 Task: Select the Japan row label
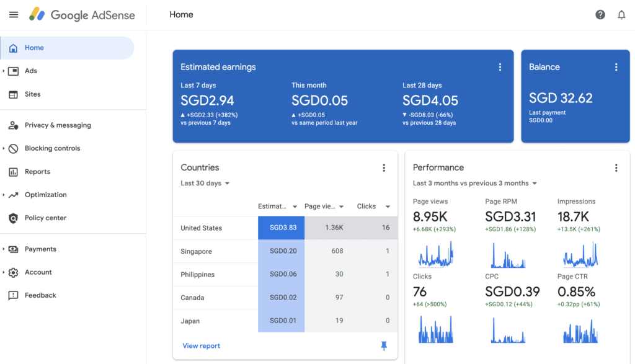[190, 321]
